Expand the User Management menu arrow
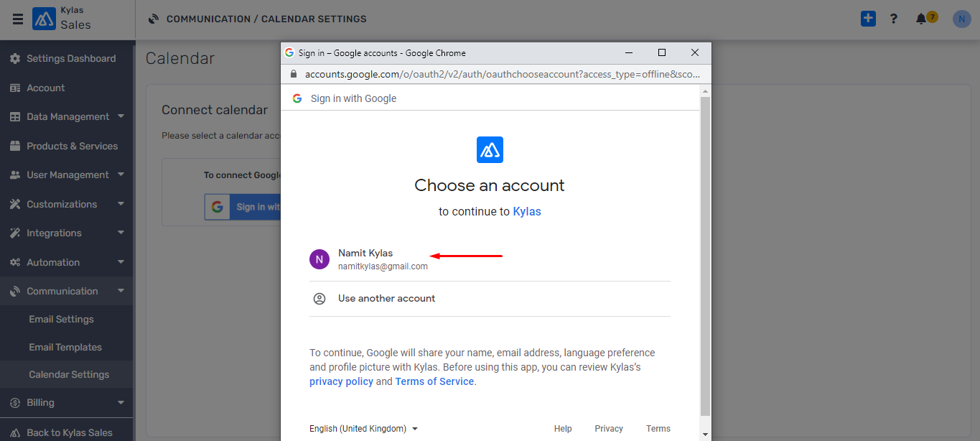The image size is (980, 441). (121, 174)
